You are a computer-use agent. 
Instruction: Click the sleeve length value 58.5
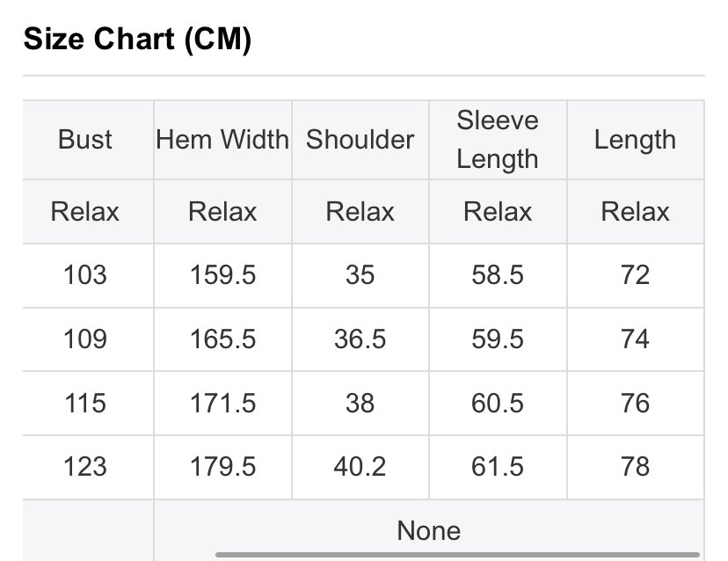[498, 275]
